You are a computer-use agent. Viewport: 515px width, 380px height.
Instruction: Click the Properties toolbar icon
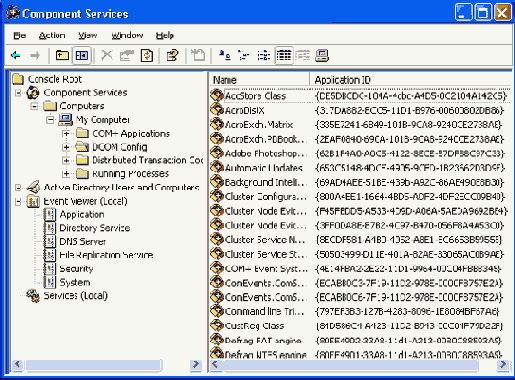click(127, 55)
